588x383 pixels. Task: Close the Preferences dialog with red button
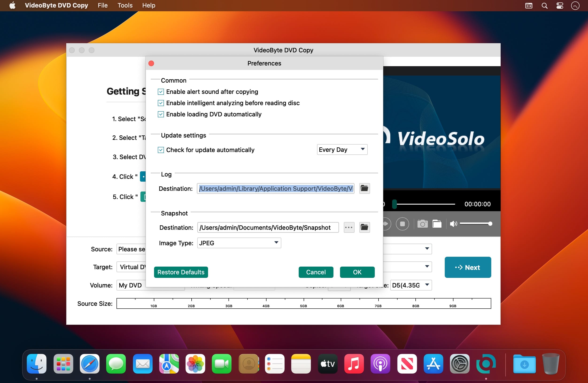pos(151,63)
